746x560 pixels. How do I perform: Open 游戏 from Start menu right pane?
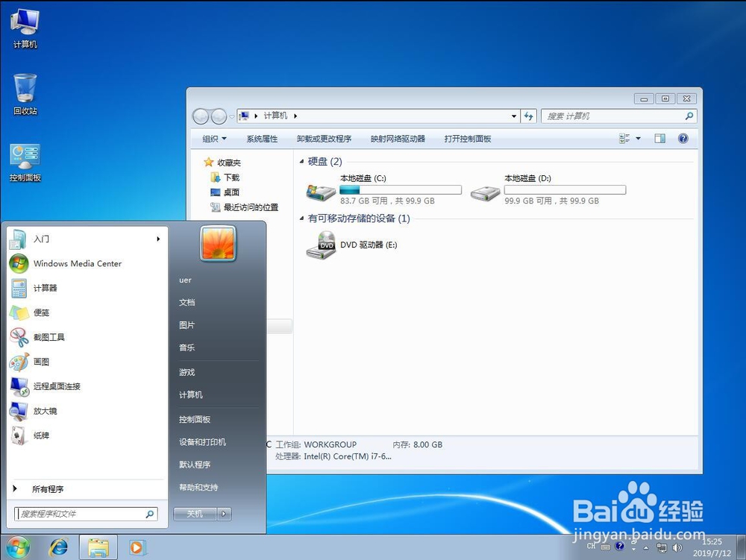pos(187,372)
